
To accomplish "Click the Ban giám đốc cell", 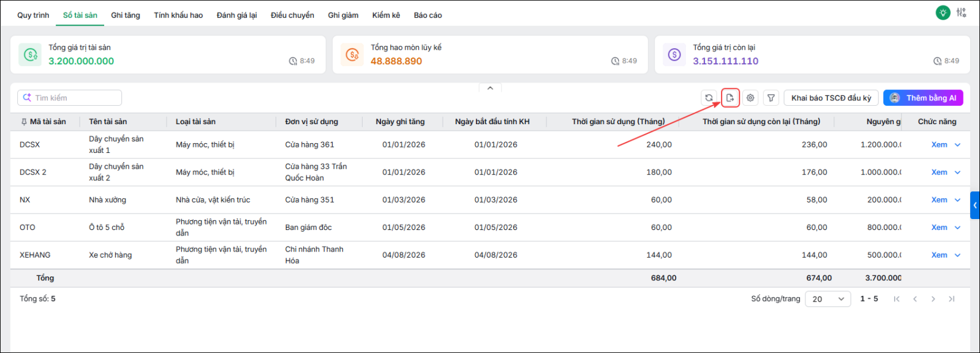I will coord(308,228).
